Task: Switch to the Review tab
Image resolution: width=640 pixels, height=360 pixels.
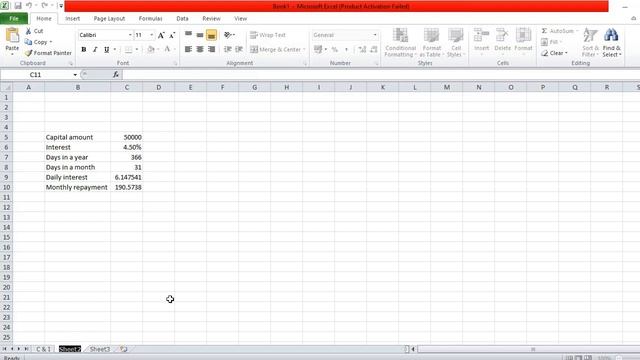Action: [x=211, y=18]
